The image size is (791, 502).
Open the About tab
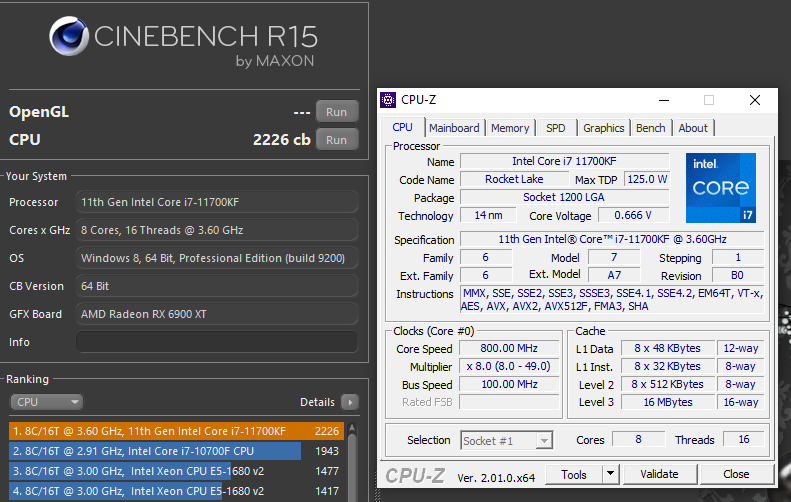point(693,128)
